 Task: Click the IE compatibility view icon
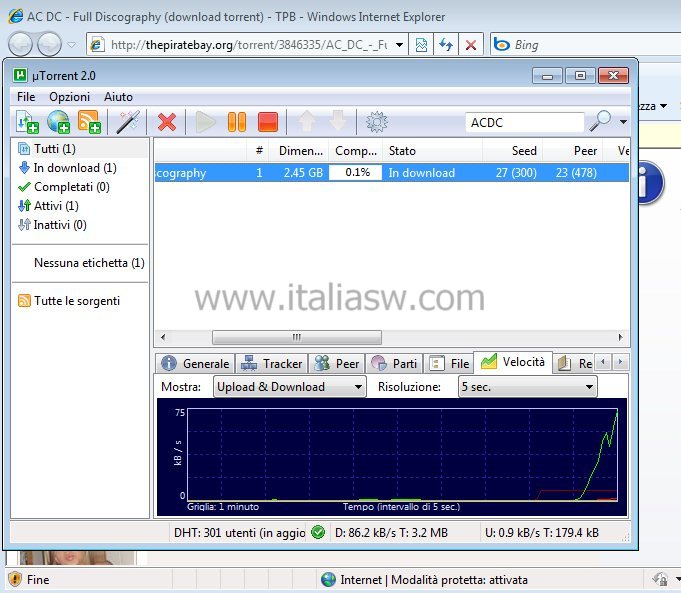click(421, 45)
